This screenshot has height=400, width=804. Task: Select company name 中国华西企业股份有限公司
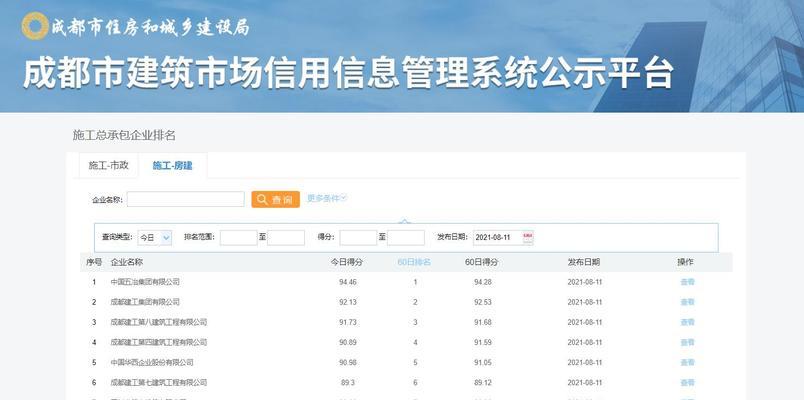click(x=152, y=363)
